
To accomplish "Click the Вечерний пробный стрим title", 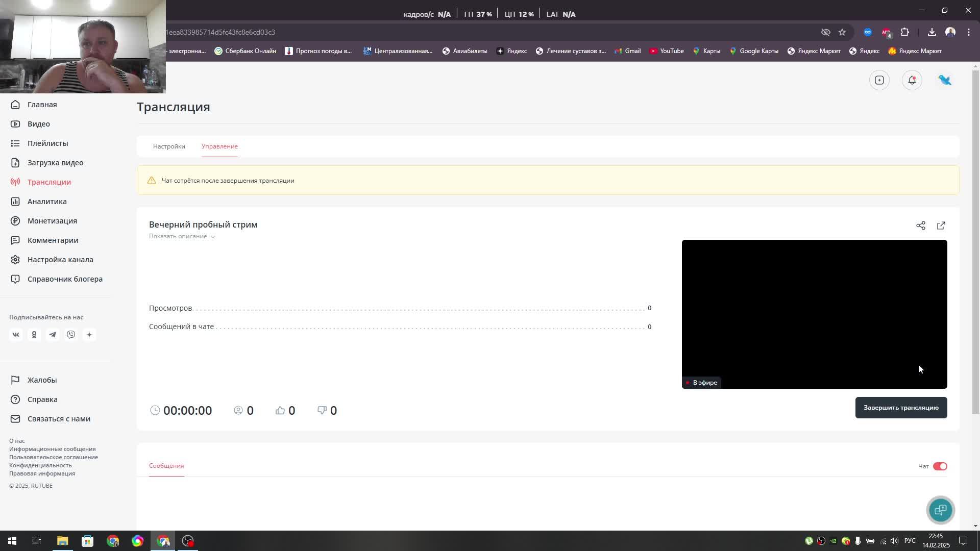I will click(203, 224).
